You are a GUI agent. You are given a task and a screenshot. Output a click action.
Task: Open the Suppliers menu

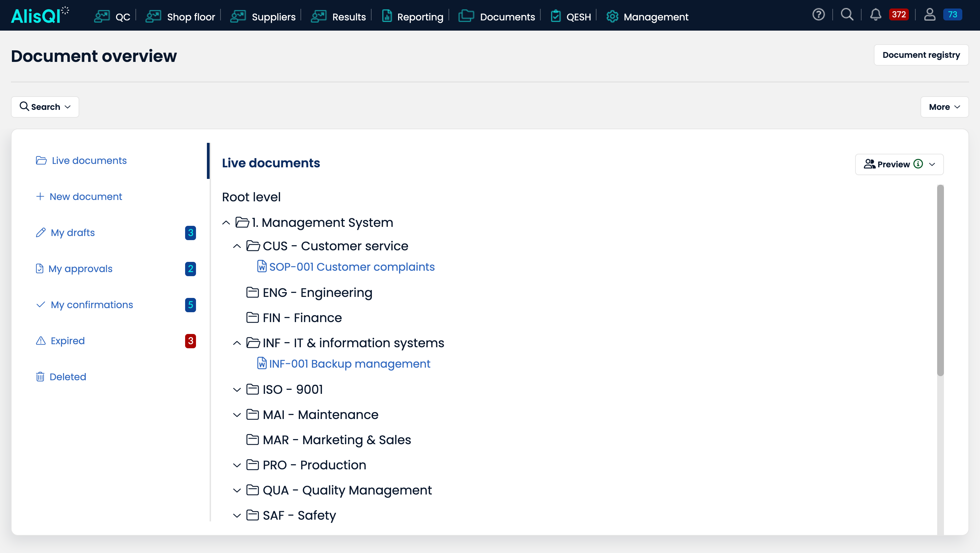263,16
